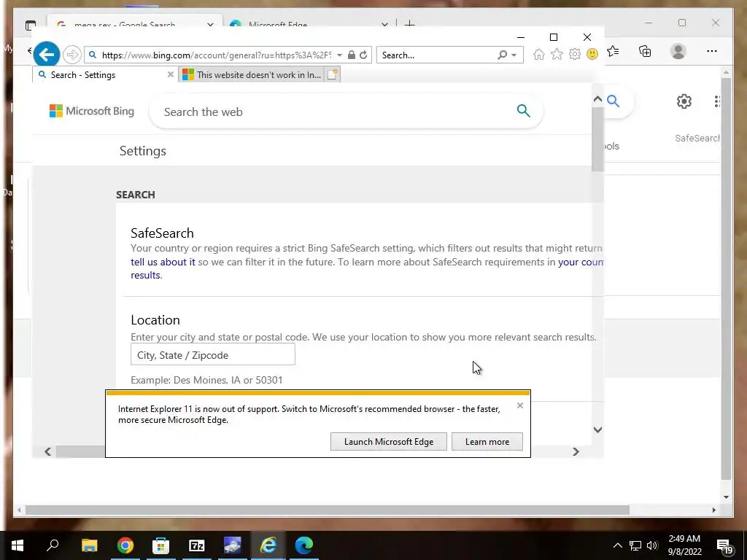
Task: Open Windows taskbar search
Action: pos(53,545)
